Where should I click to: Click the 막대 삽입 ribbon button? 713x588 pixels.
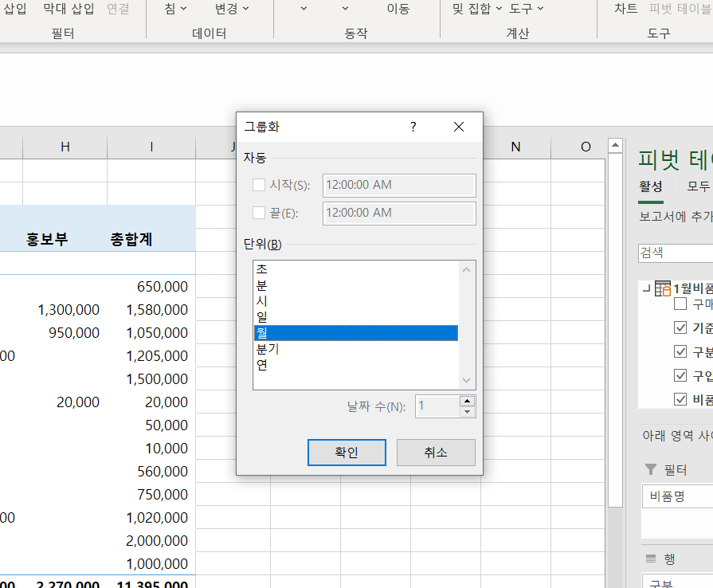[69, 9]
